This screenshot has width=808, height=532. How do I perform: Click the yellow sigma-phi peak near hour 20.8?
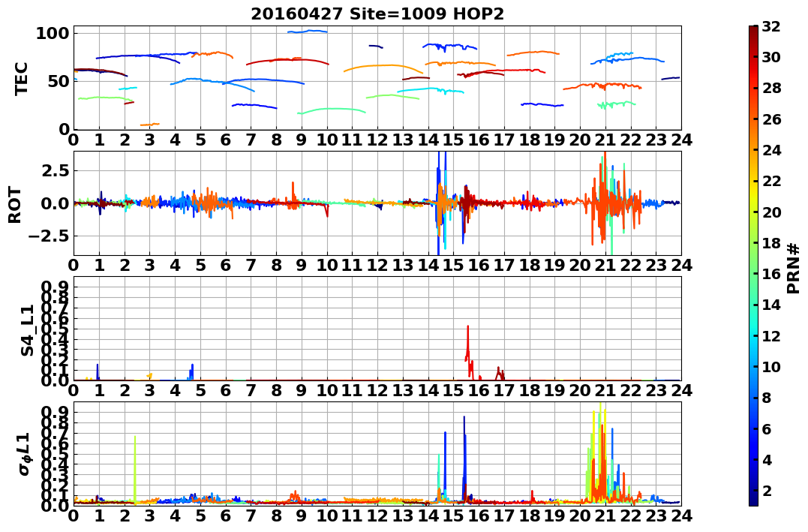point(601,451)
